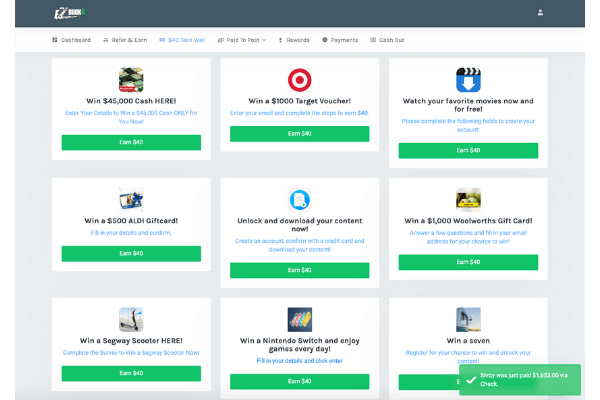Image resolution: width=600 pixels, height=400 pixels.
Task: Click the Refer & Earn people icon
Action: [x=106, y=40]
